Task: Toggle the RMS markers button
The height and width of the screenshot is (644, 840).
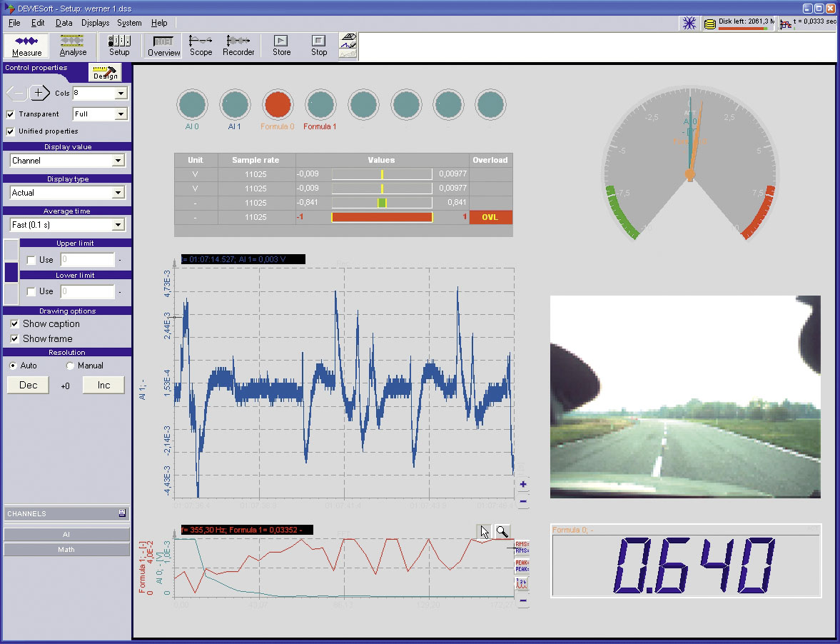Action: pos(522,547)
